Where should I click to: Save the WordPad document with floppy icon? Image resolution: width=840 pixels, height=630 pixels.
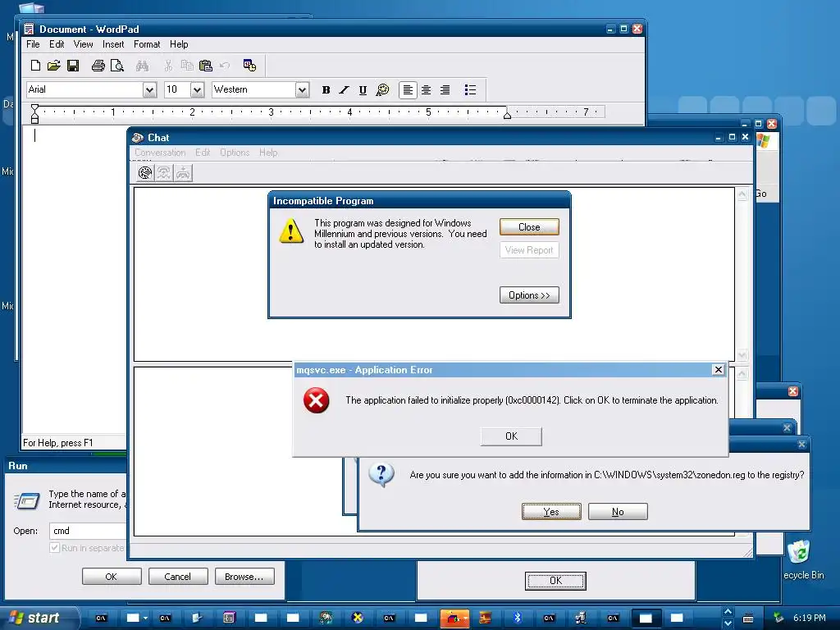tap(73, 66)
